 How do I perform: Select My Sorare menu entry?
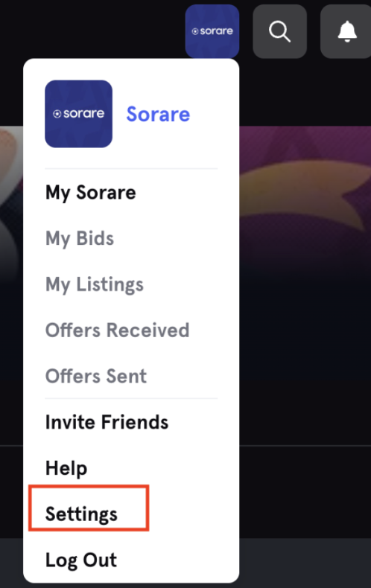pyautogui.click(x=90, y=193)
